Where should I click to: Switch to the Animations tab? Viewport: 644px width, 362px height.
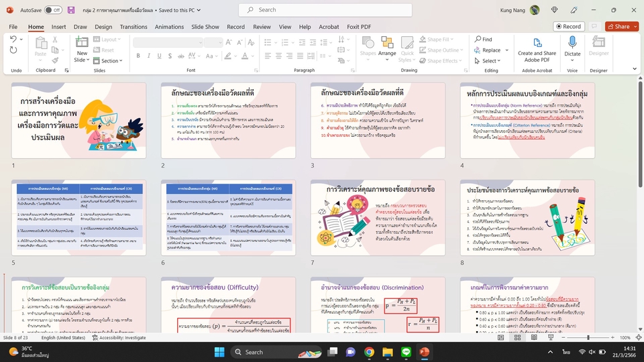point(169,27)
